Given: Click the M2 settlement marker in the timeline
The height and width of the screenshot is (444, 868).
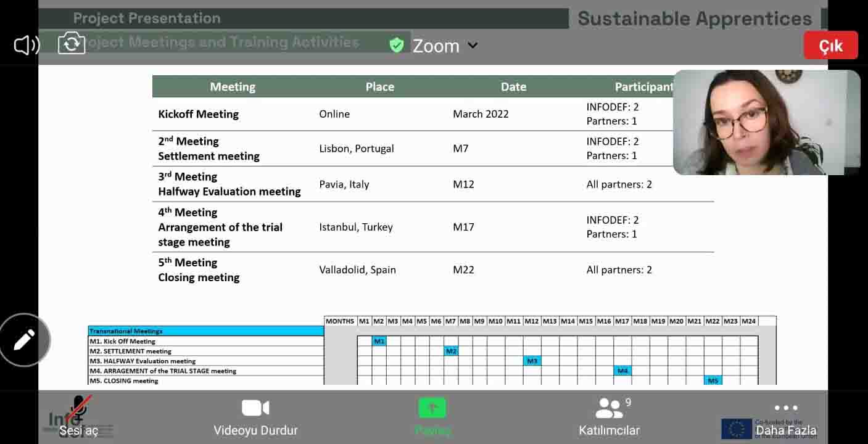Looking at the screenshot, I should 451,351.
